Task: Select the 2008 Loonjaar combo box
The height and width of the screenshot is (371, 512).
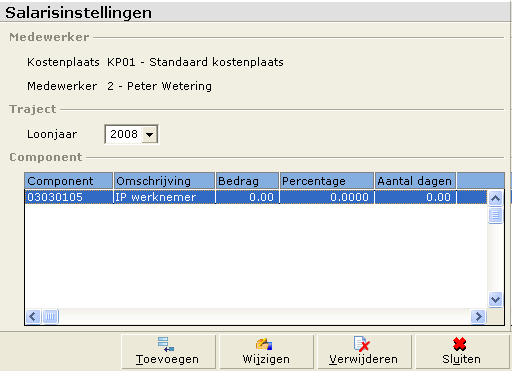Action: tap(131, 134)
